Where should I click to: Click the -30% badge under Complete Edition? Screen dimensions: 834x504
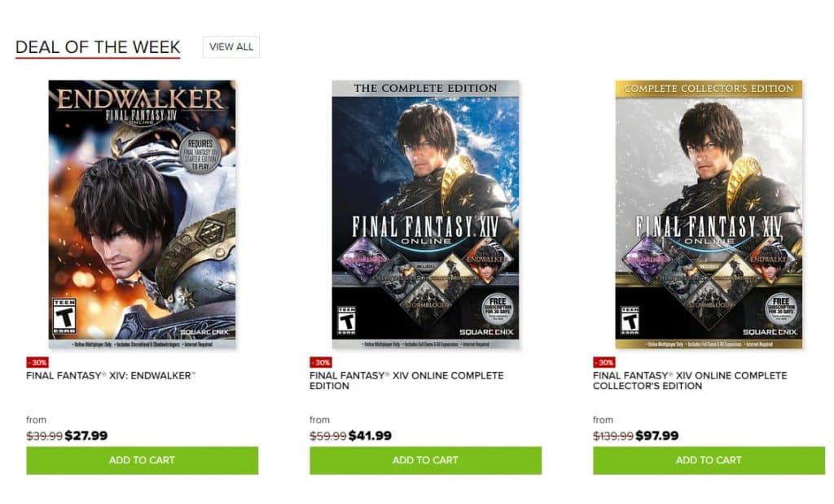(x=321, y=362)
